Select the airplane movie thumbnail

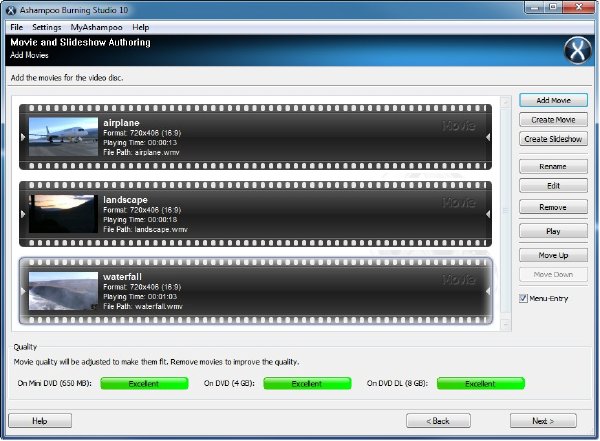pos(64,137)
